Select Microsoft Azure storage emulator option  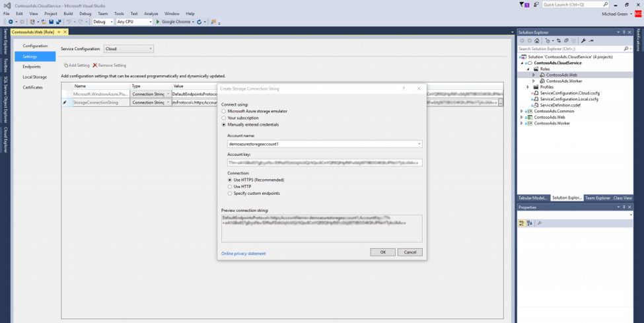(224, 112)
